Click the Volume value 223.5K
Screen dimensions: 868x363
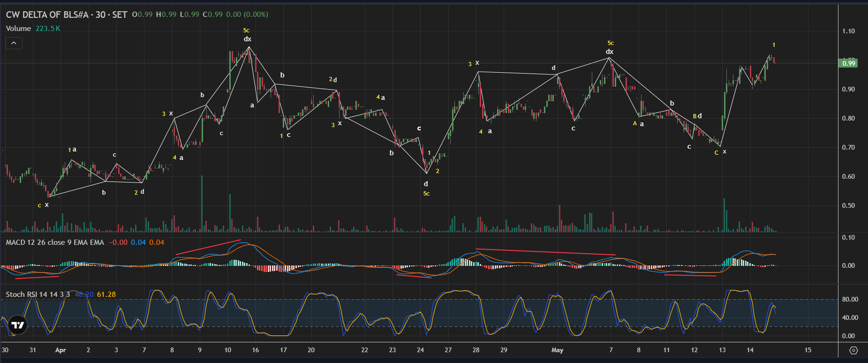click(x=48, y=29)
